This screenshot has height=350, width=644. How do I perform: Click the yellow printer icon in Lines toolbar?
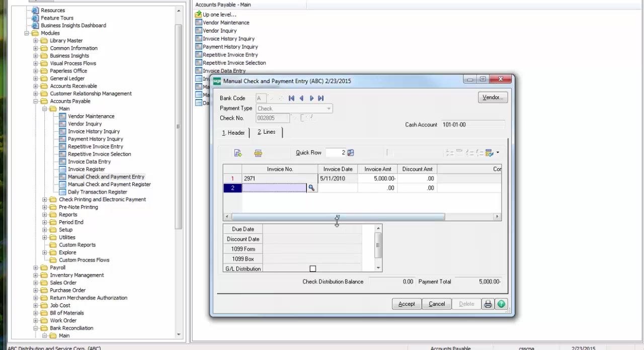tap(258, 153)
